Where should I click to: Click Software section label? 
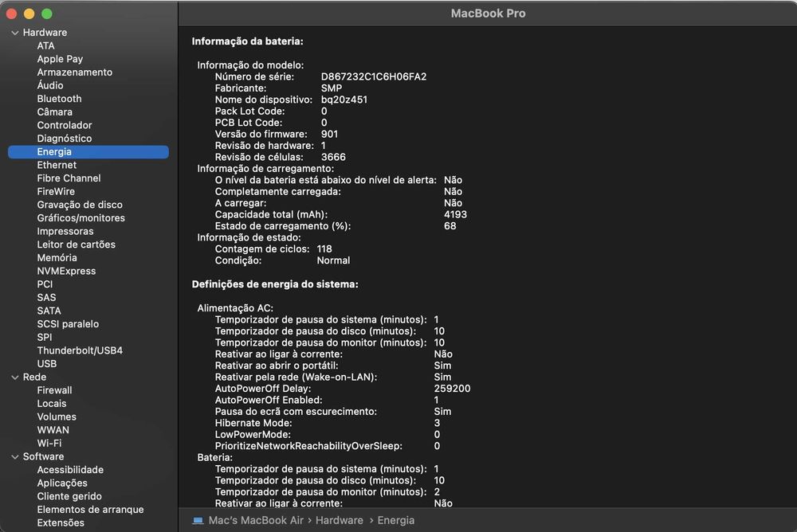[43, 456]
